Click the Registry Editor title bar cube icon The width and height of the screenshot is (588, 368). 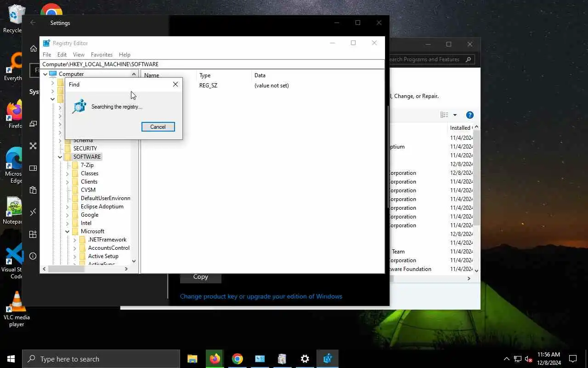coord(46,43)
